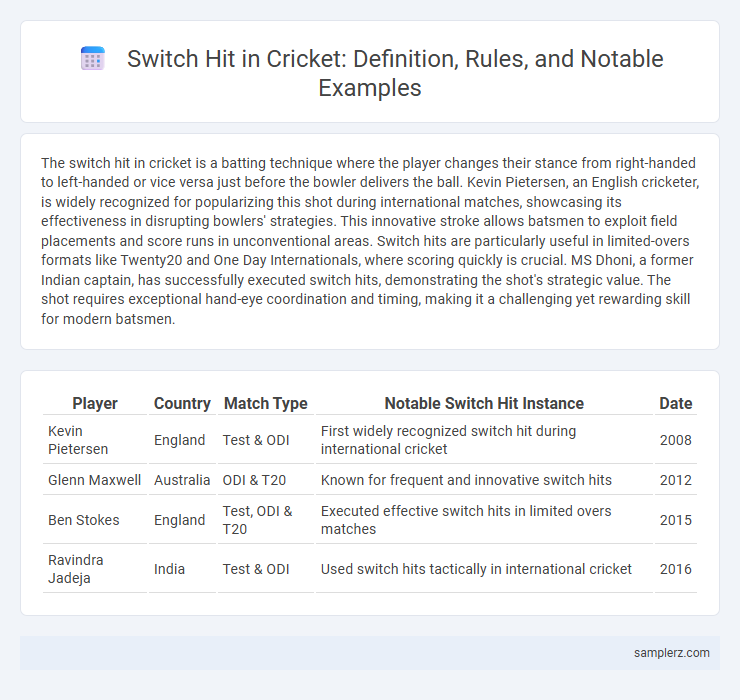Open the samplerz.com footer link
The width and height of the screenshot is (740, 700).
coord(672,653)
